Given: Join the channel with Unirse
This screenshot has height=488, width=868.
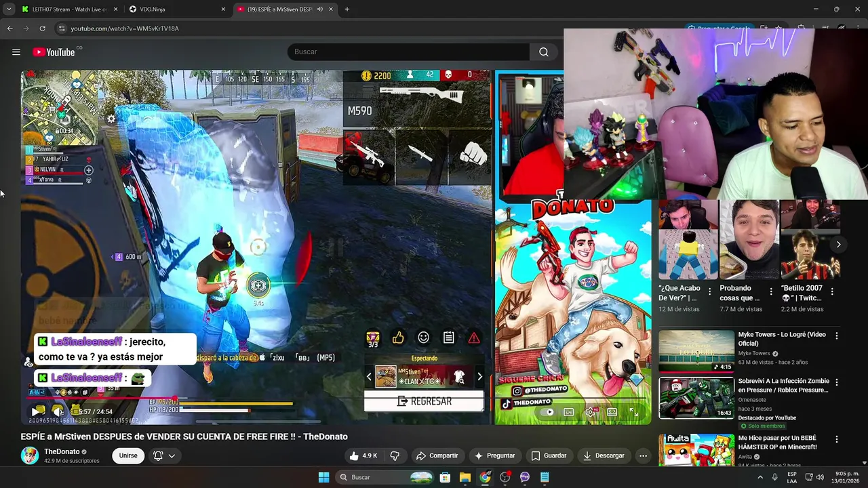Looking at the screenshot, I should click(128, 455).
